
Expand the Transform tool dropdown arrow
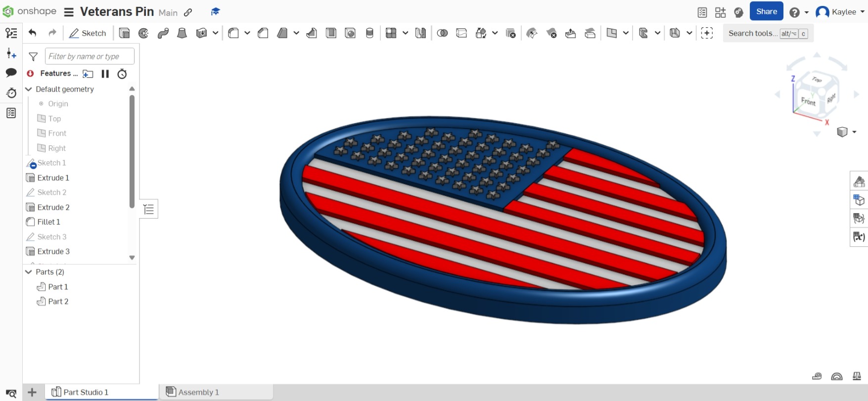click(495, 33)
